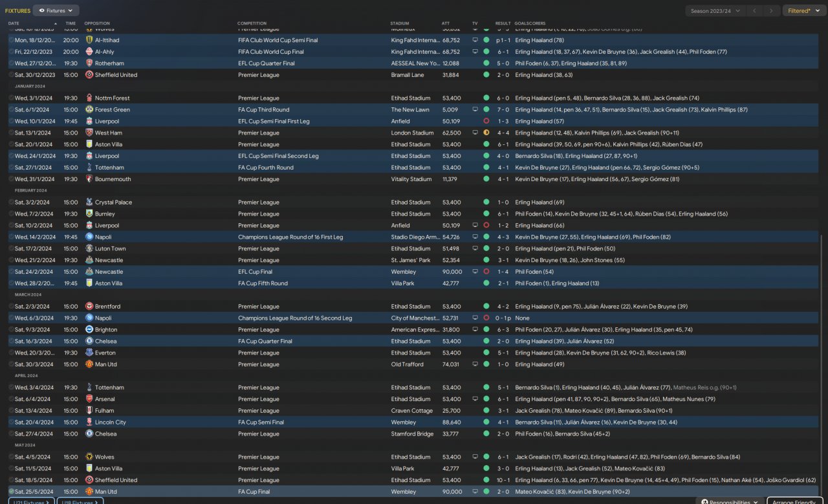Expand the Filtered dropdown

[x=803, y=10]
